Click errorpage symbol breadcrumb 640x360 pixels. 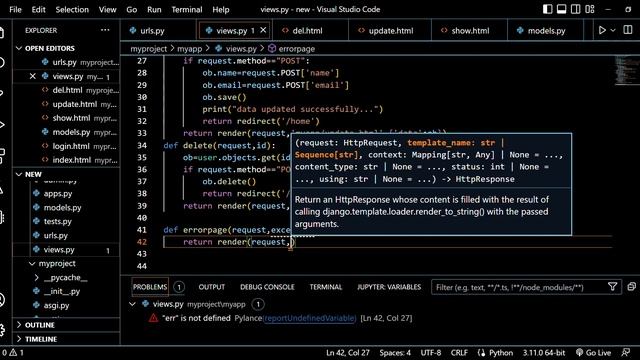point(296,49)
